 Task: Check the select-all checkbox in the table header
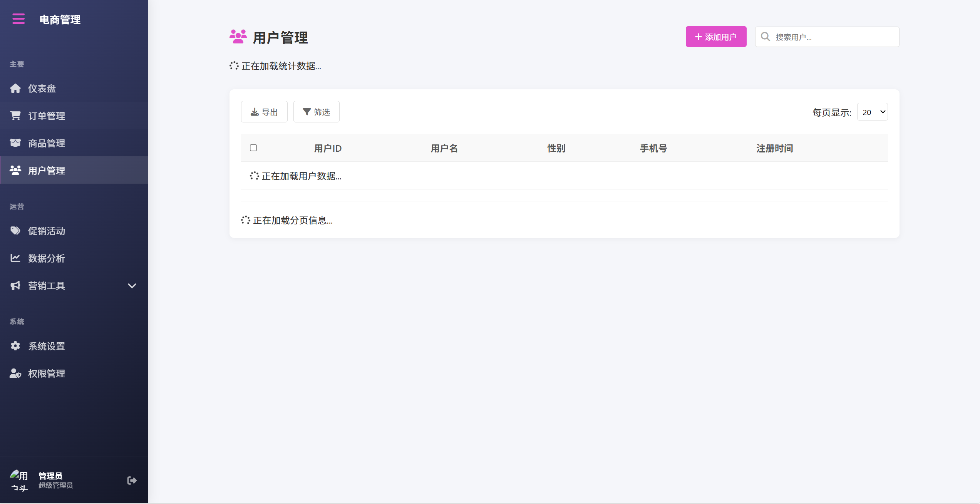coord(253,148)
